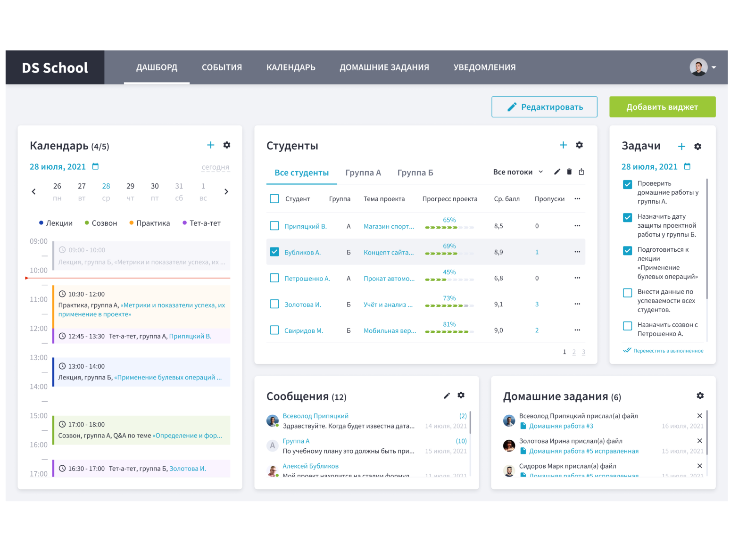747x560 pixels.
Task: Uncheck task Проверить домашние работы у группы А
Action: coord(628,184)
